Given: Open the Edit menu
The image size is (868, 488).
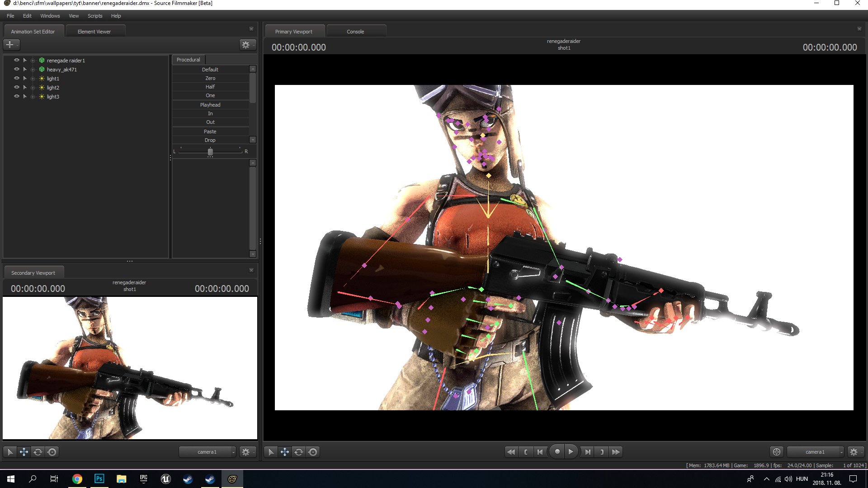Looking at the screenshot, I should [x=27, y=16].
